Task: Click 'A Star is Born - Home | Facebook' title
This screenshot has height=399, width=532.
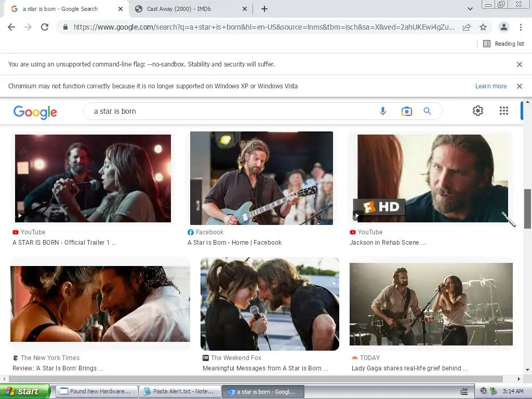Action: click(234, 243)
